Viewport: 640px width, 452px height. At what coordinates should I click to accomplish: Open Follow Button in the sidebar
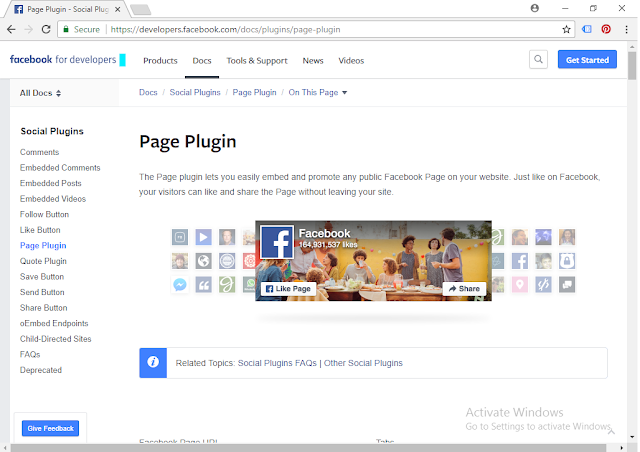[x=44, y=214]
